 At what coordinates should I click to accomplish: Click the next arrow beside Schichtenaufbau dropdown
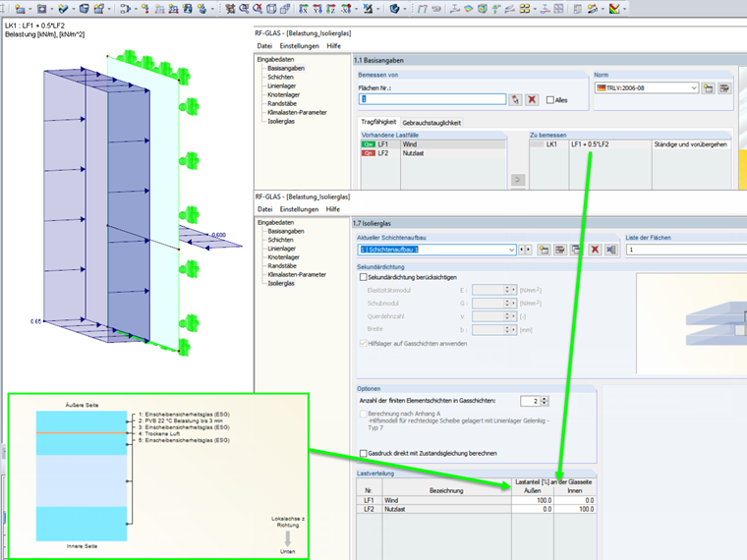pos(529,250)
